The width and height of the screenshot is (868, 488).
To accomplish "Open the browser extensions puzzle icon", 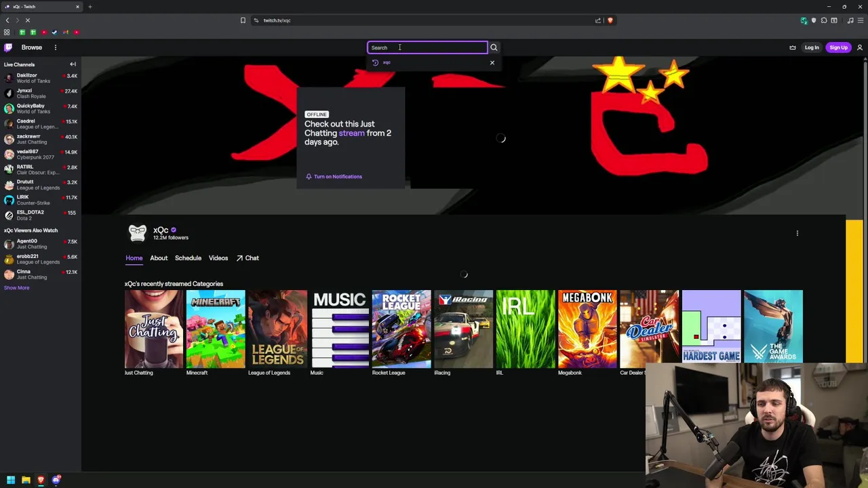I will point(824,20).
